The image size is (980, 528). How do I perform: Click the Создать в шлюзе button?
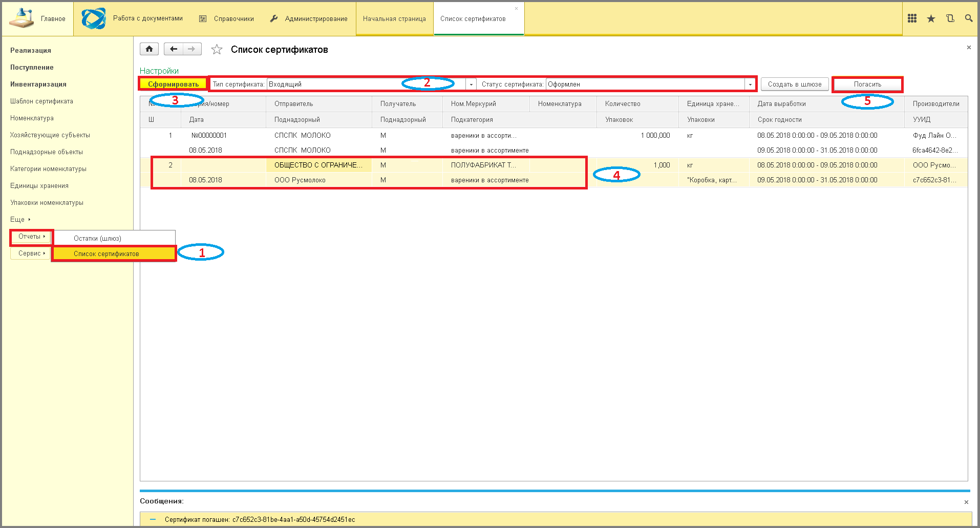(795, 84)
